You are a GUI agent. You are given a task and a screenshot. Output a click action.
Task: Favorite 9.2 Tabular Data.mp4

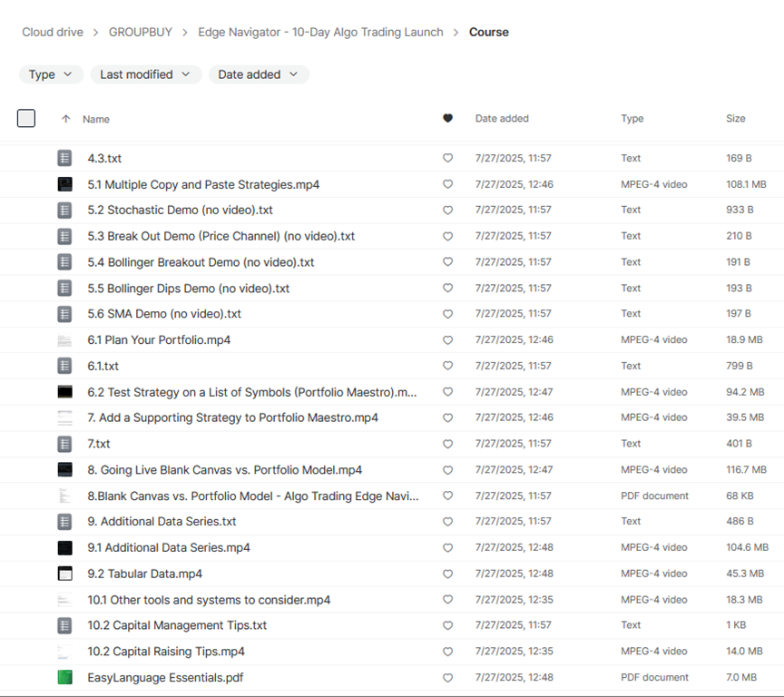448,574
